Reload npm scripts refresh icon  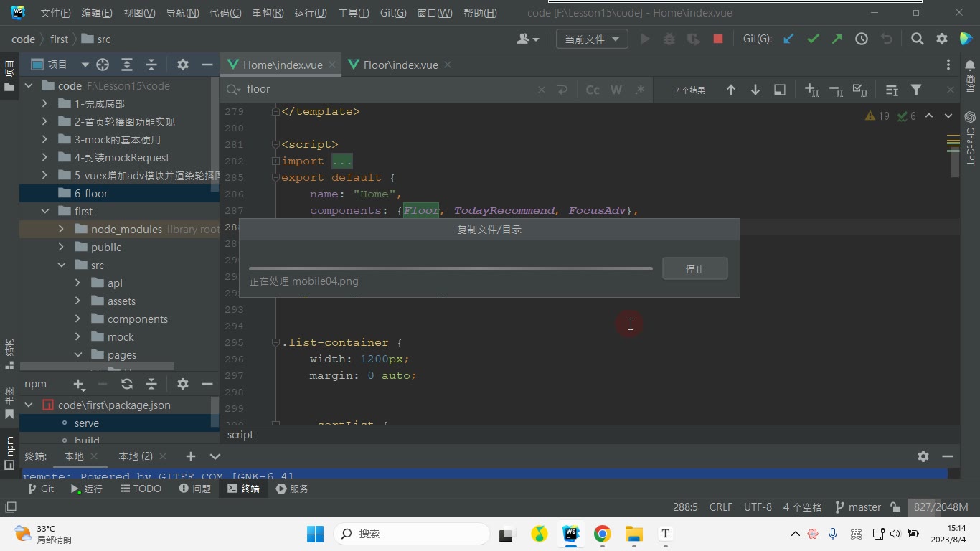[x=127, y=384]
